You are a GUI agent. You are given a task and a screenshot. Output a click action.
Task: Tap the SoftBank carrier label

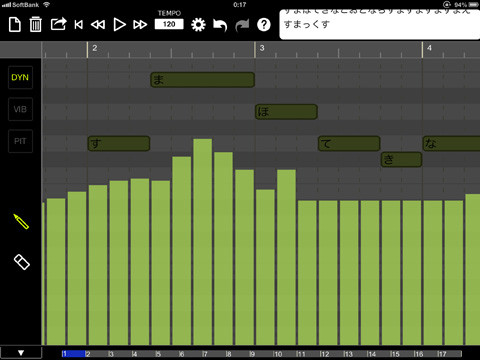pyautogui.click(x=25, y=5)
